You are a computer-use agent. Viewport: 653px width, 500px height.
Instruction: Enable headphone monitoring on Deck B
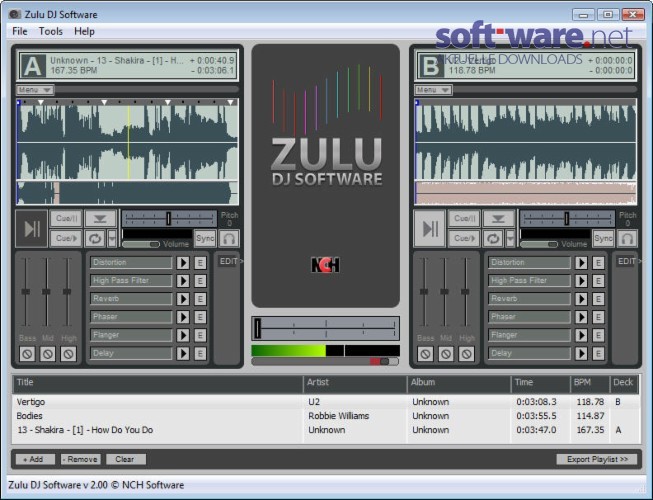[x=627, y=239]
